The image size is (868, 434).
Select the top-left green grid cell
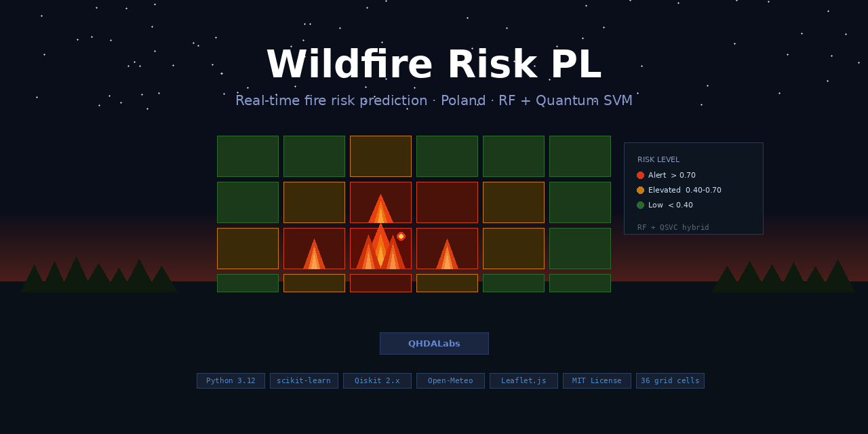[248, 156]
